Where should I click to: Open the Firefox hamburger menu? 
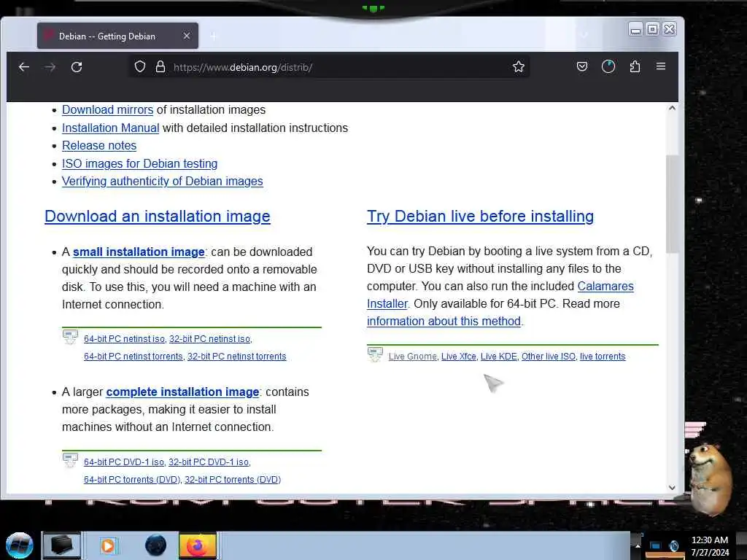point(661,66)
